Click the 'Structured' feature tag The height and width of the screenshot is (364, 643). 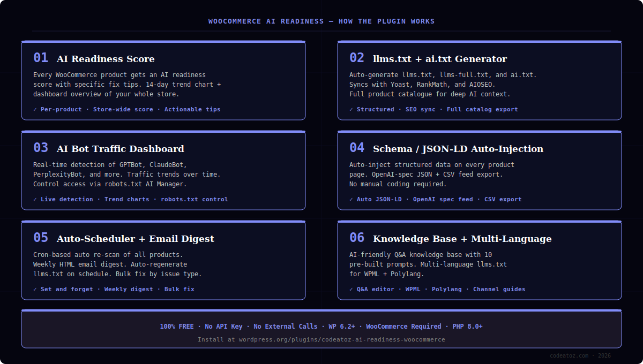376,109
